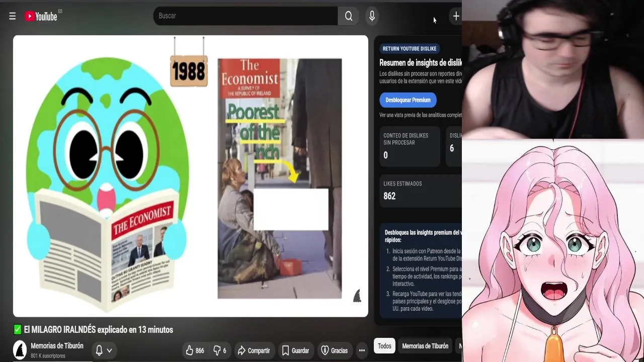Dislike the video showing 6 dislikes
This screenshot has width=644, height=362.
[x=220, y=350]
